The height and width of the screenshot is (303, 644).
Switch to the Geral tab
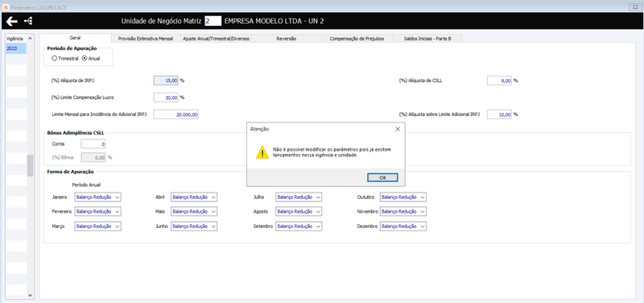(75, 38)
